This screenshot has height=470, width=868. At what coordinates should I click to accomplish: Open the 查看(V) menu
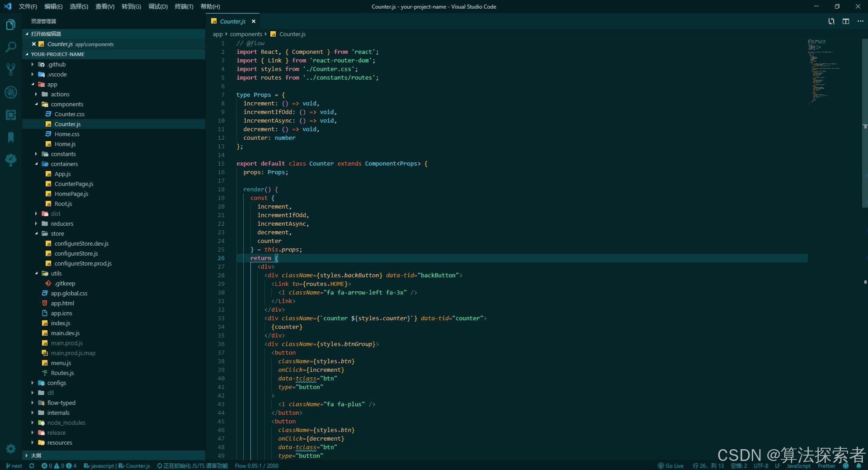pos(105,6)
